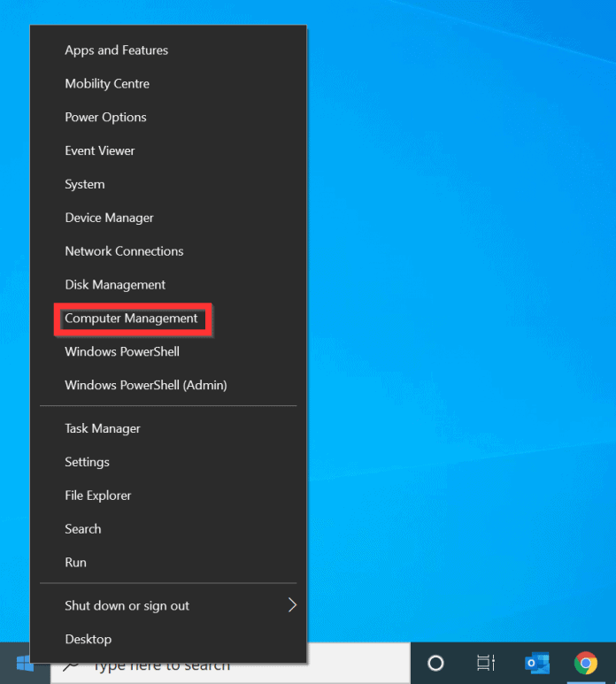Viewport: 616px width, 684px height.
Task: Launch Event Viewer
Action: click(x=99, y=151)
